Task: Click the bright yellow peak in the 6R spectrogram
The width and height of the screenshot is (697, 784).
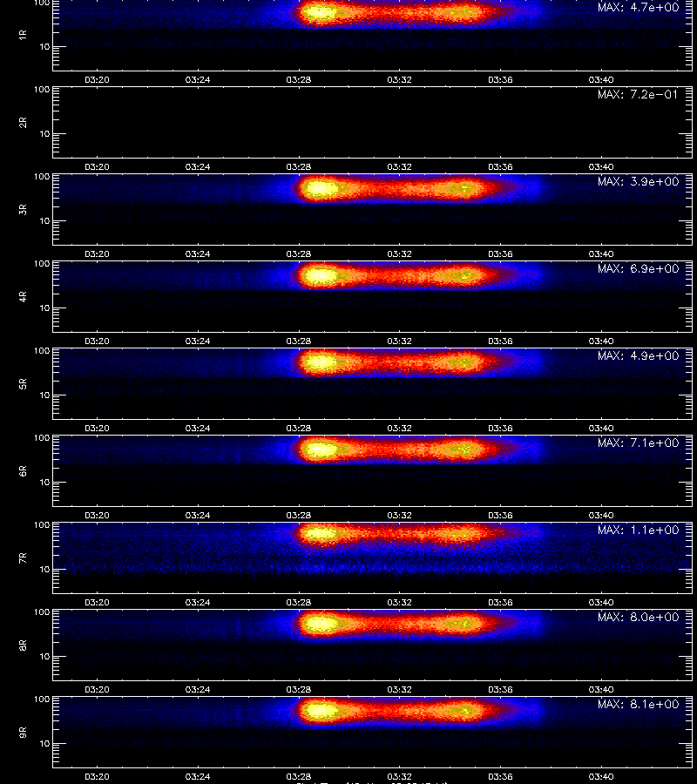Action: [320, 449]
